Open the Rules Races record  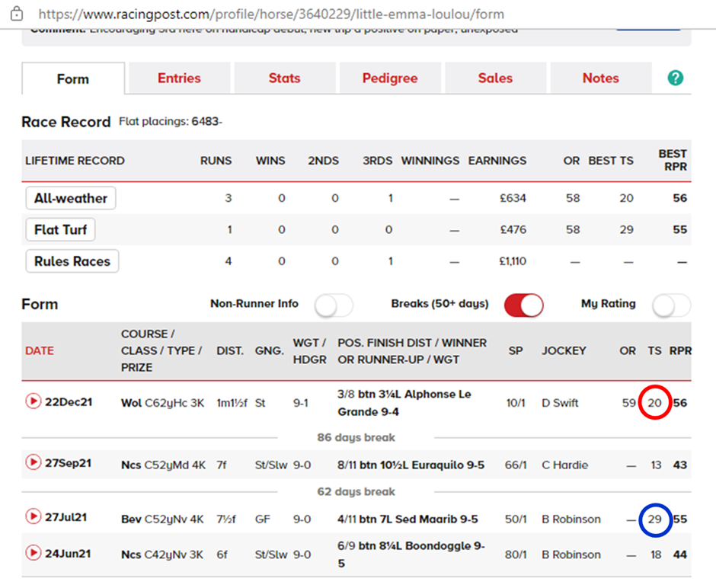(x=72, y=261)
